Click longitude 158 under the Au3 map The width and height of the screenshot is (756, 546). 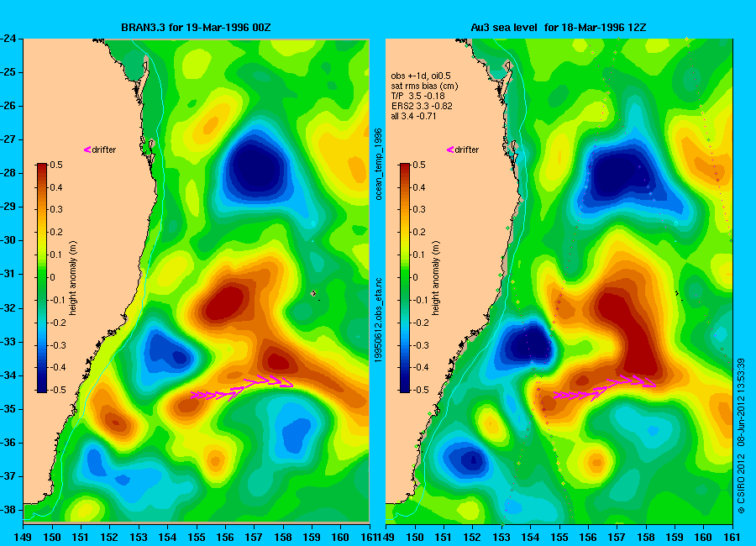646,538
